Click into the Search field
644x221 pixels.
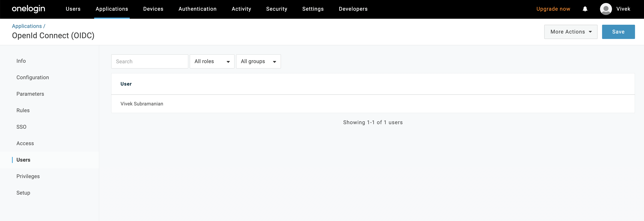[x=150, y=61]
